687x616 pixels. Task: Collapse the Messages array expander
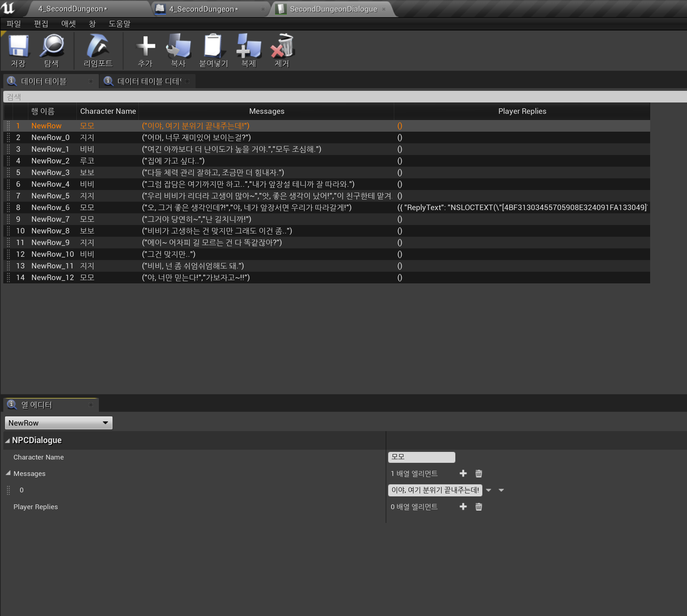click(8, 473)
